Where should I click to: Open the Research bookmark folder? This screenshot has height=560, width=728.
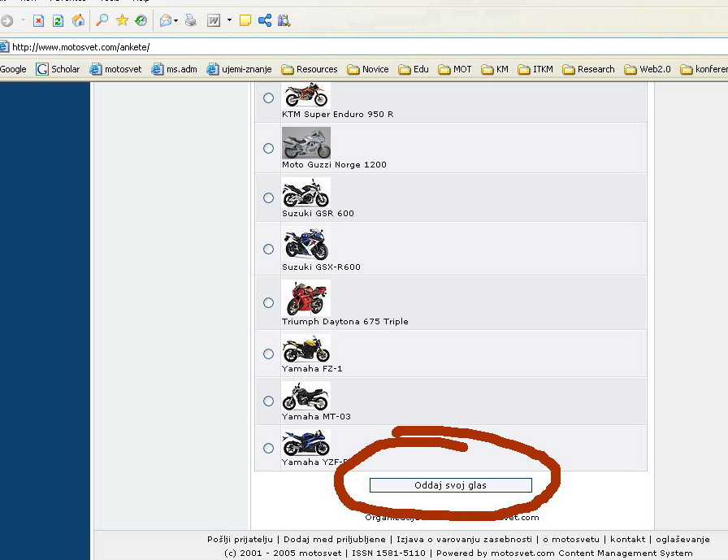tap(589, 69)
